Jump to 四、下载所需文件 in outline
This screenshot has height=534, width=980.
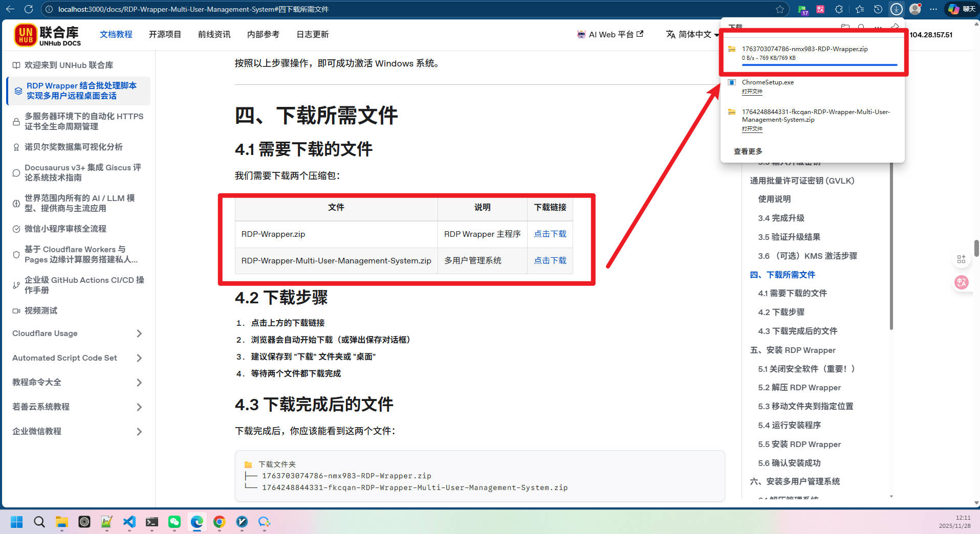pyautogui.click(x=782, y=275)
